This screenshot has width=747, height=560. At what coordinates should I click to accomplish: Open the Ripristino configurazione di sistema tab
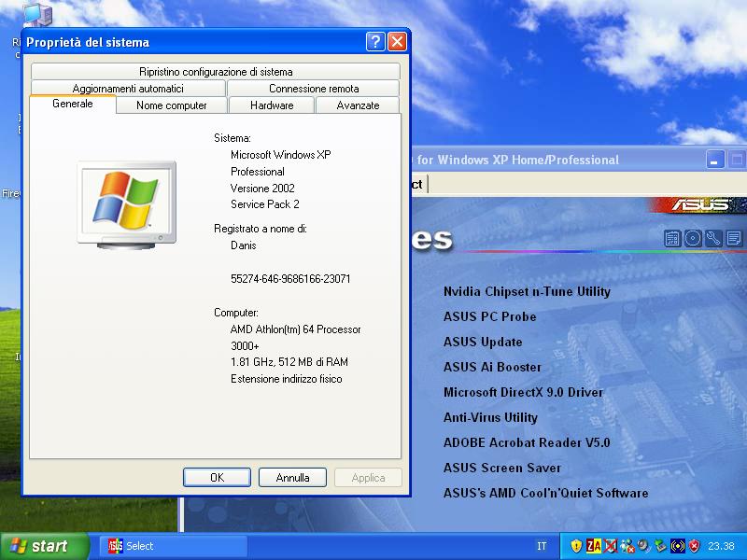click(x=216, y=72)
